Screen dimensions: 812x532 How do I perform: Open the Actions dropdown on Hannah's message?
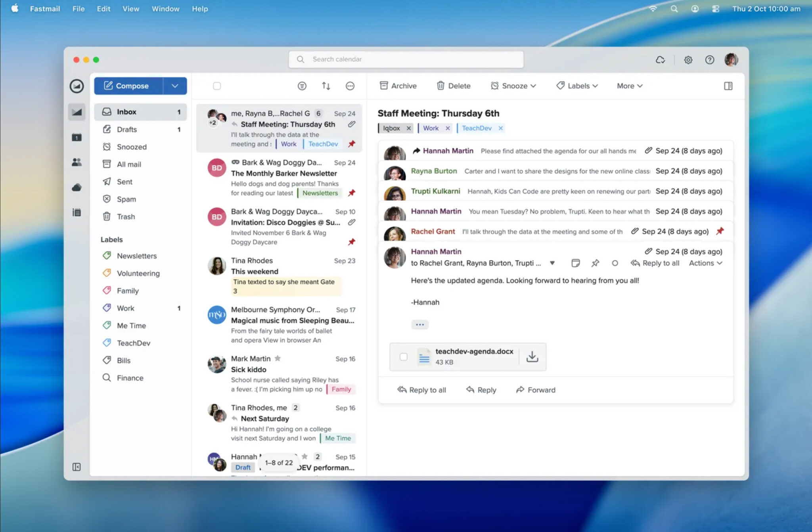705,263
